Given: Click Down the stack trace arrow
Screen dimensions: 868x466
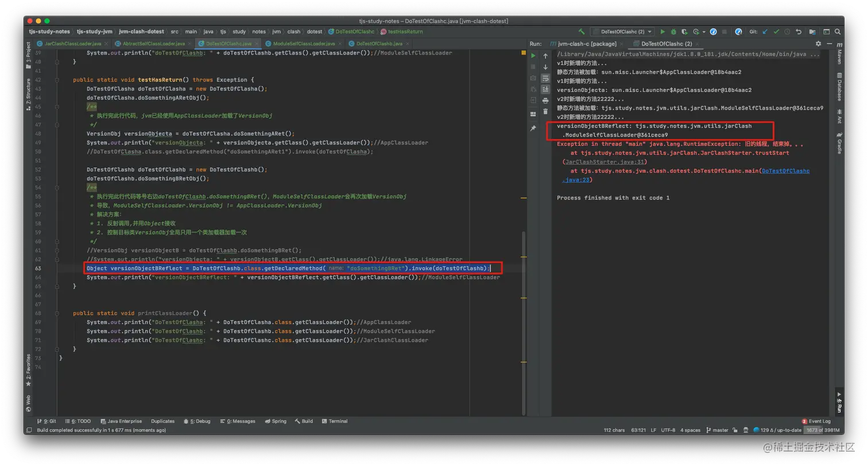Looking at the screenshot, I should (545, 67).
